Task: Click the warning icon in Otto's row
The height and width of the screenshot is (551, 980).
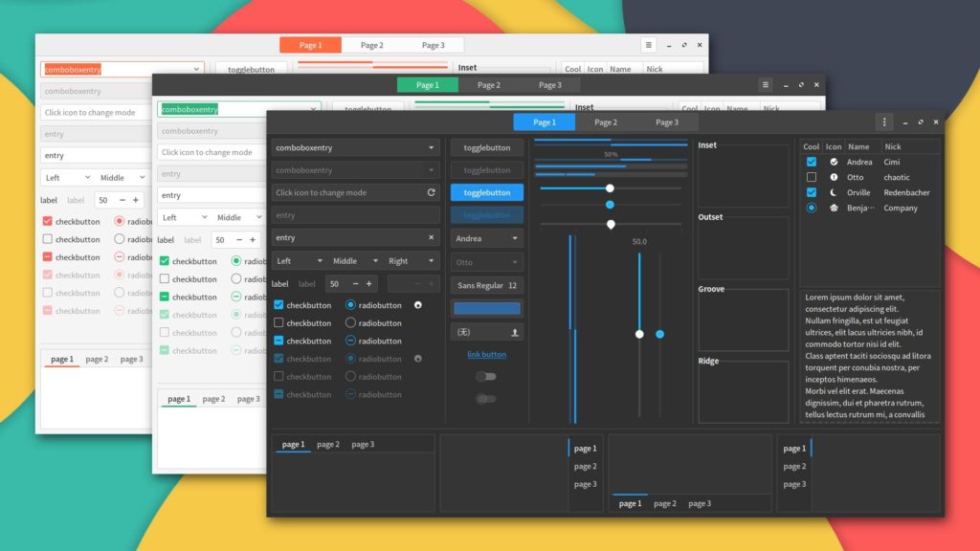Action: coord(834,178)
